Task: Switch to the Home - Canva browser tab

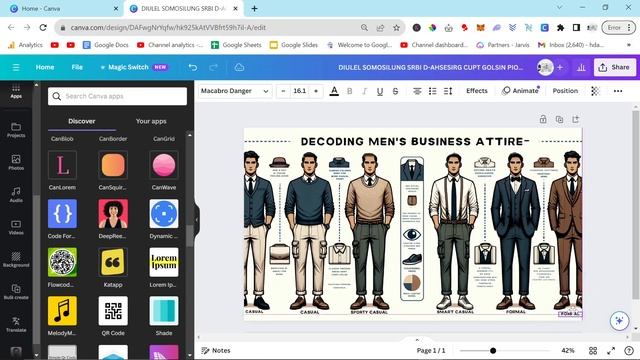Action: tap(63, 9)
